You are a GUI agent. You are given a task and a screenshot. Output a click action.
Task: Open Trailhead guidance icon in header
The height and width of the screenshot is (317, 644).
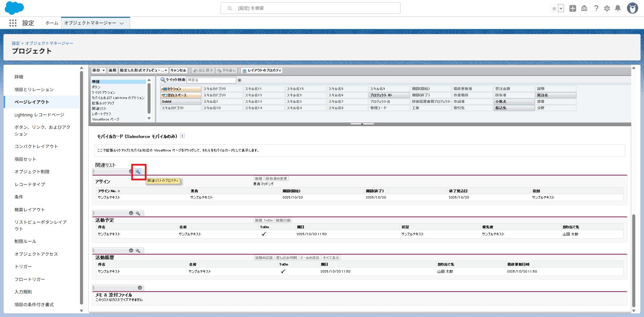click(584, 8)
